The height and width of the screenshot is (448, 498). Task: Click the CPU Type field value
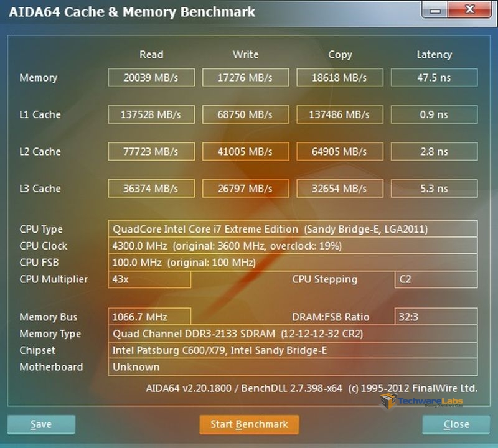293,229
